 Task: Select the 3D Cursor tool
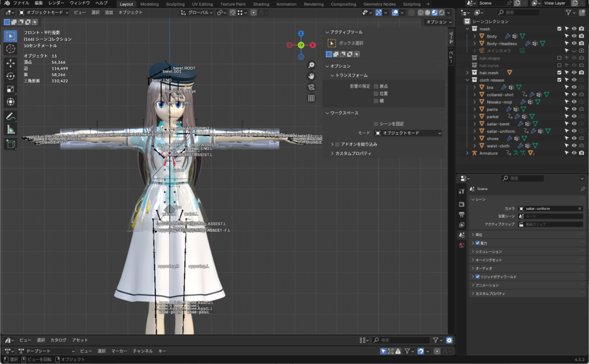pyautogui.click(x=10, y=49)
